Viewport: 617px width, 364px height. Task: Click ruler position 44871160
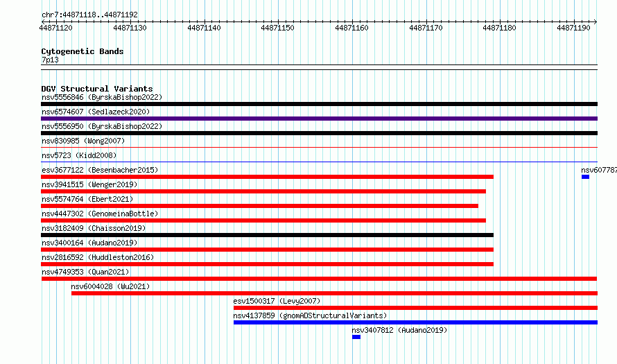pyautogui.click(x=351, y=28)
